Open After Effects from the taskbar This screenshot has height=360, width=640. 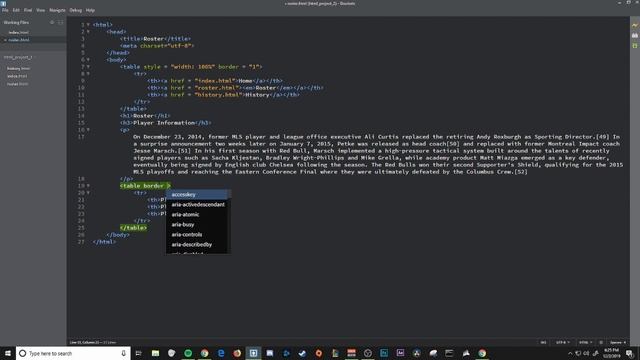click(x=400, y=353)
